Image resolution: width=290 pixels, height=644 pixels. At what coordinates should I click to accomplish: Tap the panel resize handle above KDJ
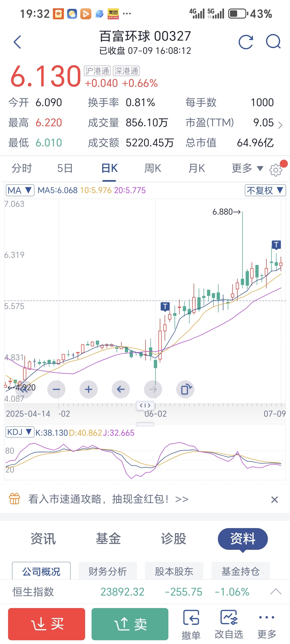(145, 424)
